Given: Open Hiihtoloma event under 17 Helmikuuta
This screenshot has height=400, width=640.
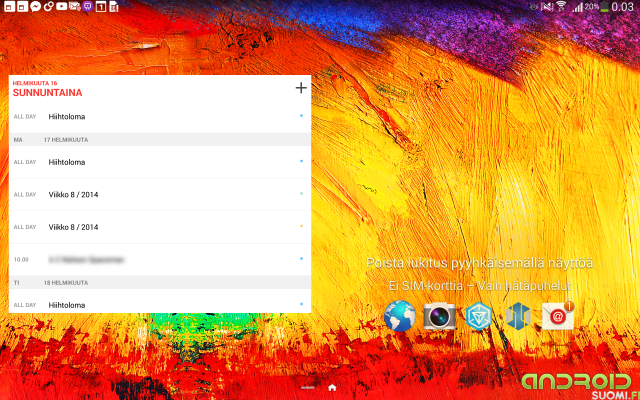Looking at the screenshot, I should [x=160, y=162].
